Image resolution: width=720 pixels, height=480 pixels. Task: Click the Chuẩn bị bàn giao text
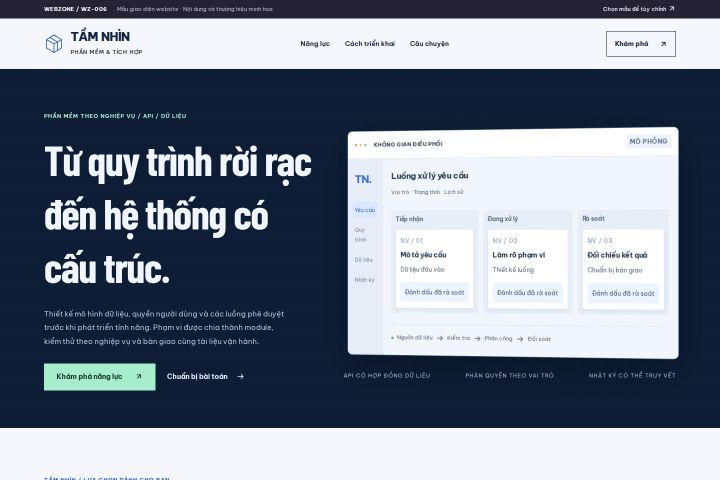click(x=615, y=270)
